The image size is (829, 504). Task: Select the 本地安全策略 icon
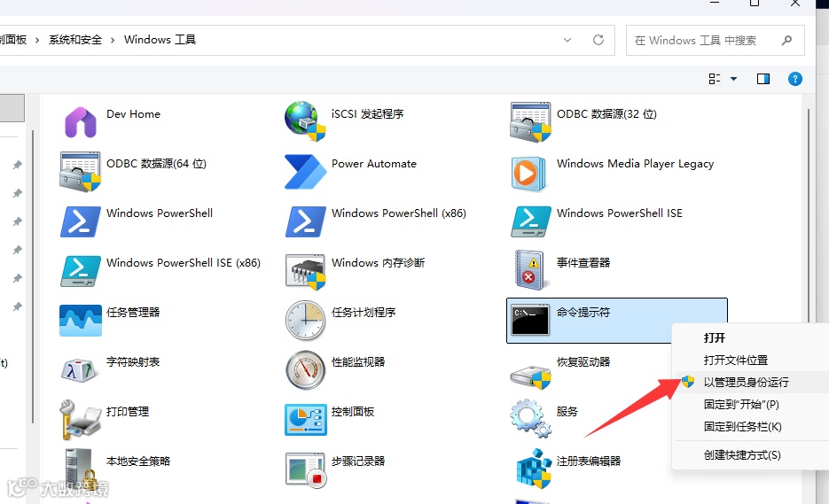81,469
